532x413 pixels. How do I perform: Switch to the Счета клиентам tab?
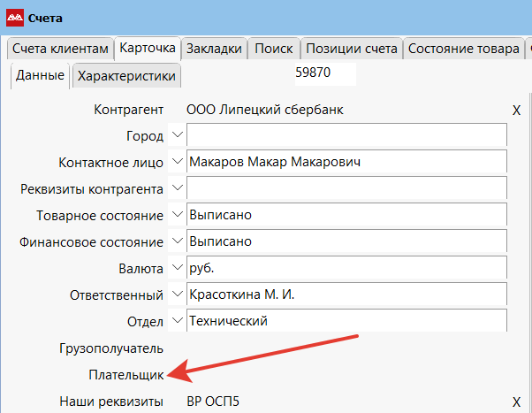pos(59,49)
